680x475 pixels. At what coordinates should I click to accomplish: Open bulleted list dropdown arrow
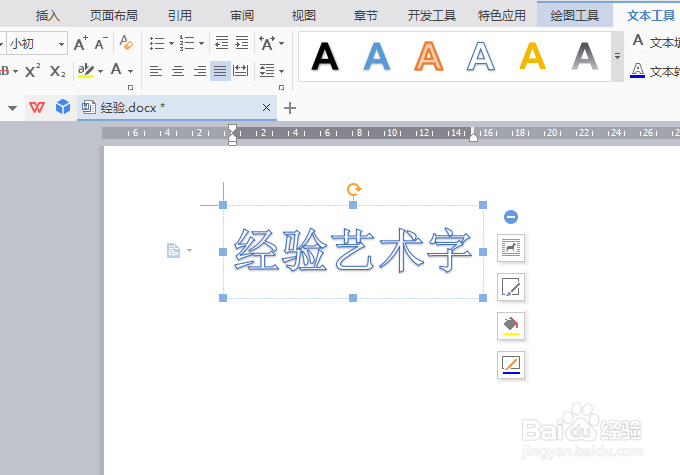[171, 43]
